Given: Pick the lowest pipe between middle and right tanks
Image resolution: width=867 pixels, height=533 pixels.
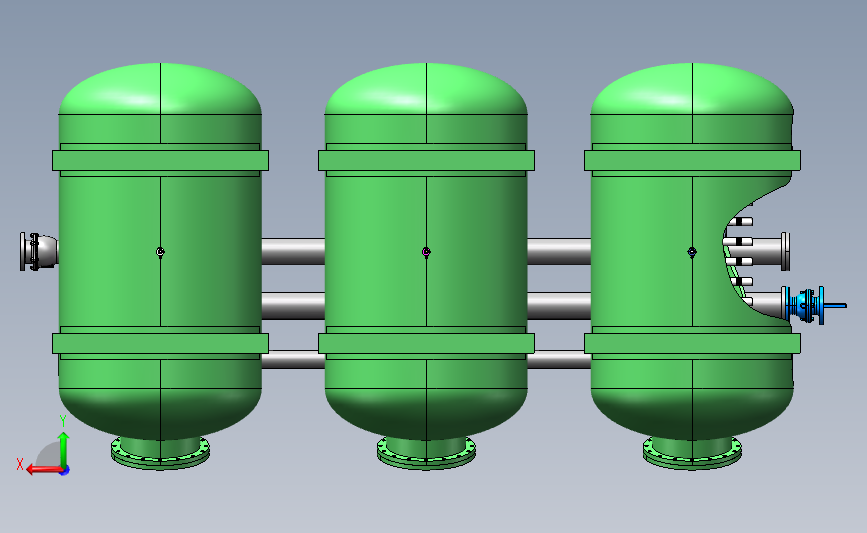Looking at the screenshot, I should click(x=559, y=360).
